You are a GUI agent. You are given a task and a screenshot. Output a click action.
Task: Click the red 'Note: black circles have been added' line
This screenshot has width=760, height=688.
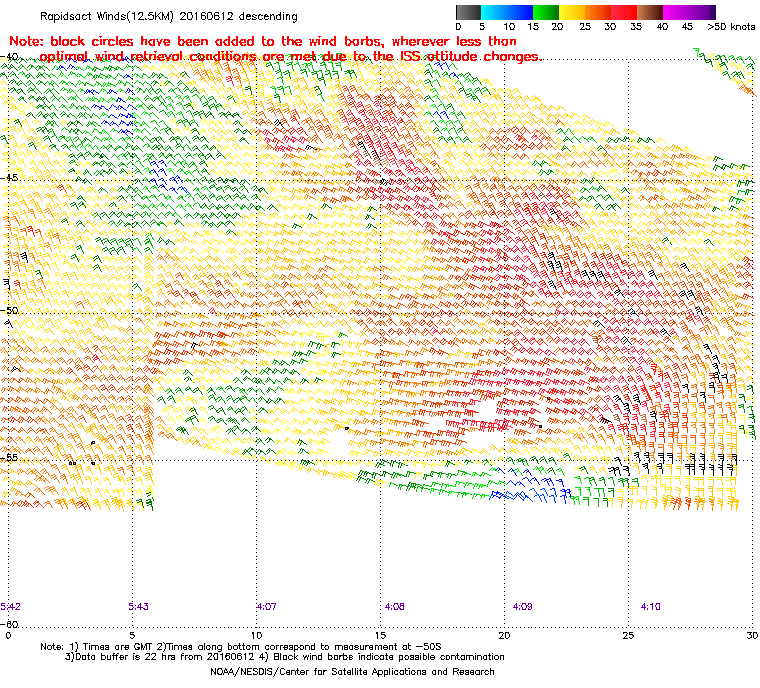[263, 41]
